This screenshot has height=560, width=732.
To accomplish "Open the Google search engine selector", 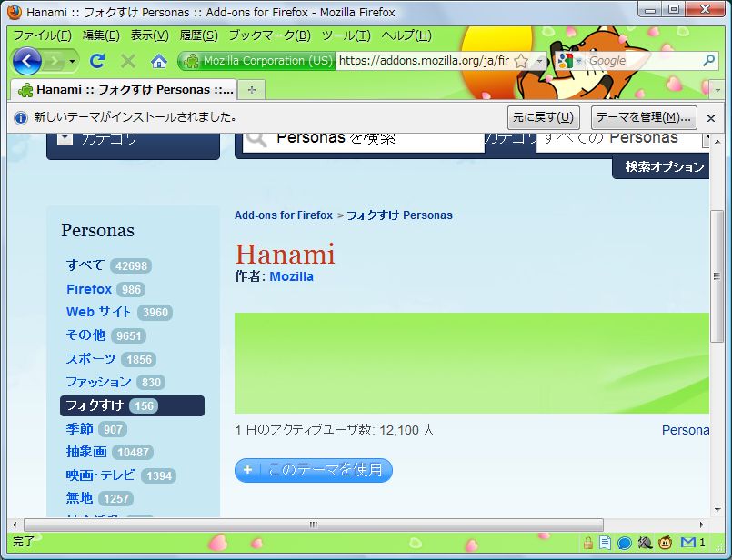I will 569,61.
